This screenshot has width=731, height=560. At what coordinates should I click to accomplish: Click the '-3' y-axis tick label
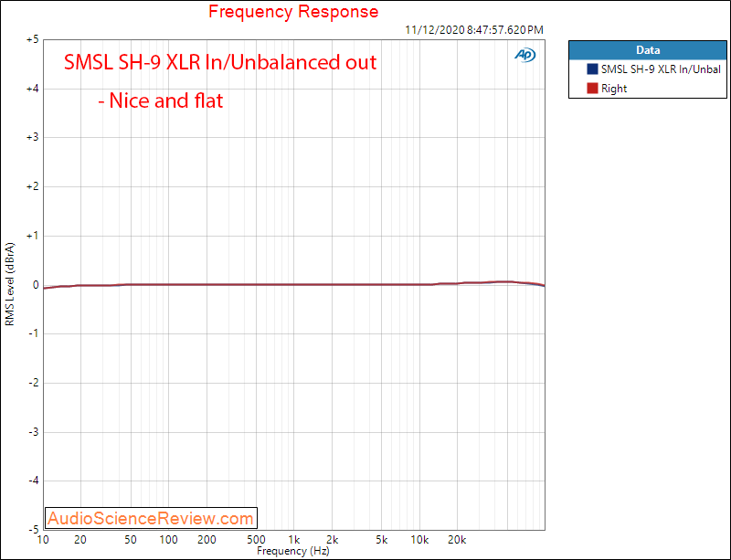click(x=34, y=432)
